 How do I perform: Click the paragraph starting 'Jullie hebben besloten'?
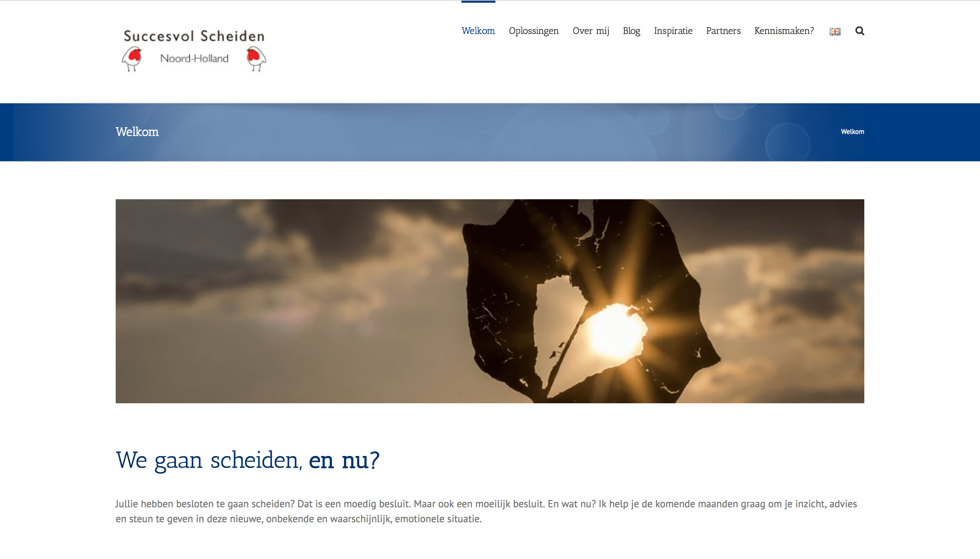tap(486, 511)
